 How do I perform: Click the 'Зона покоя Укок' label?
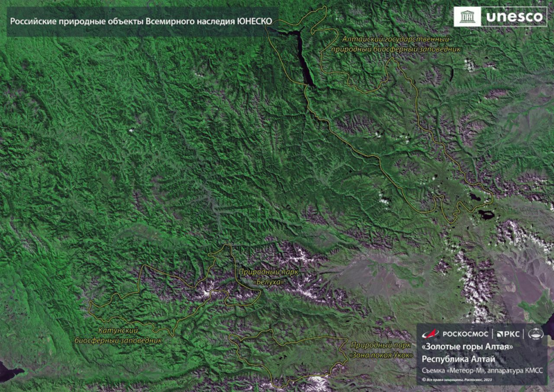pos(381,350)
